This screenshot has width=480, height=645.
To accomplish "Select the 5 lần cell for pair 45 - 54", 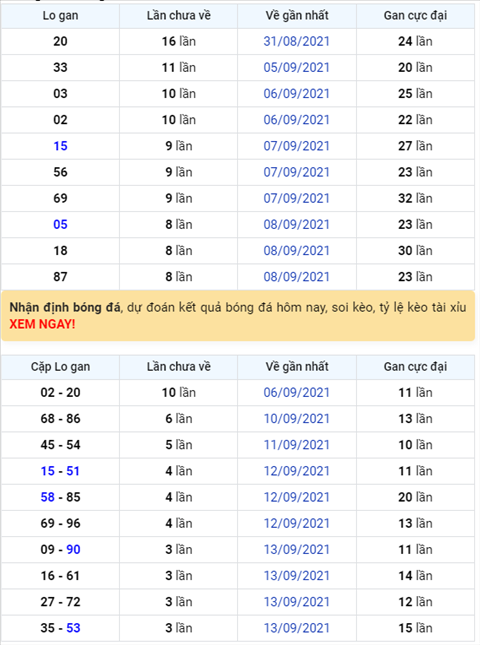I will click(x=179, y=445).
